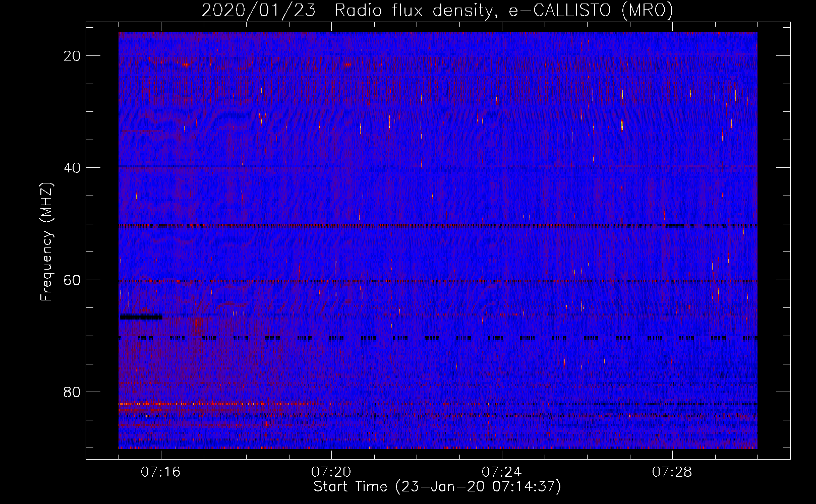
Task: Click the time tick label 07:16
Action: coord(161,472)
